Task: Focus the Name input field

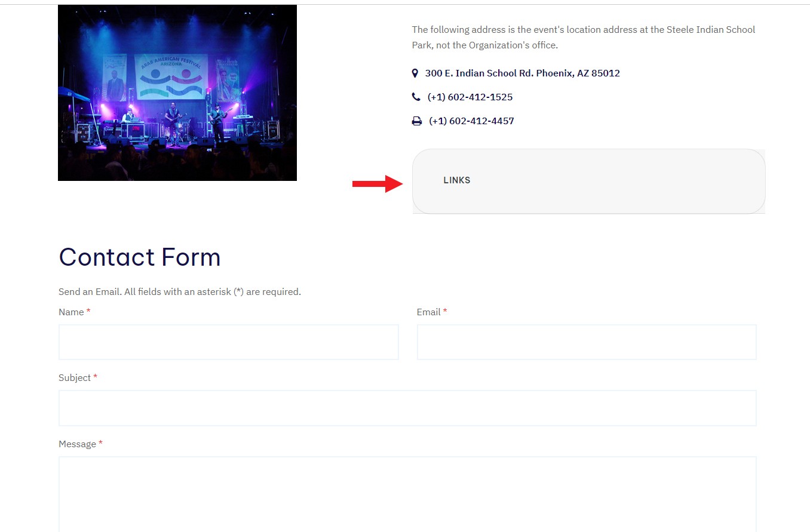Action: point(228,342)
